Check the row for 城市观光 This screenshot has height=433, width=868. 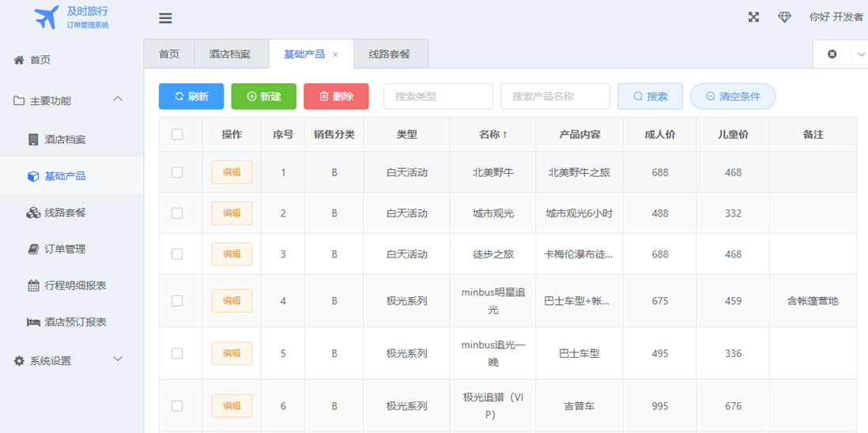click(177, 213)
